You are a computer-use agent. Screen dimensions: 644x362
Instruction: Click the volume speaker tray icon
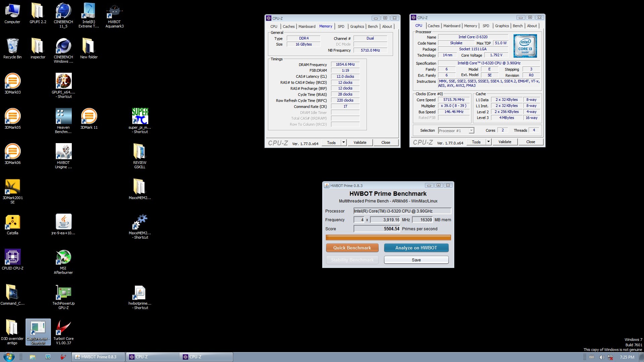602,357
